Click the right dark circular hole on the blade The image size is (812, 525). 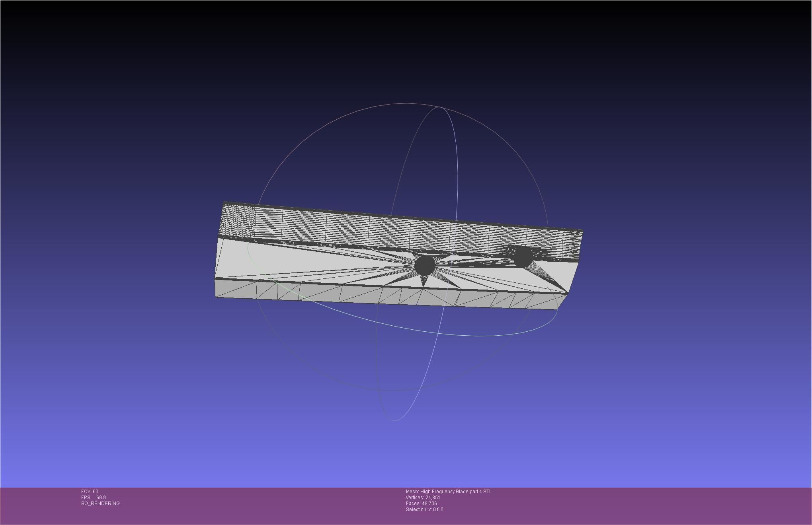click(523, 257)
